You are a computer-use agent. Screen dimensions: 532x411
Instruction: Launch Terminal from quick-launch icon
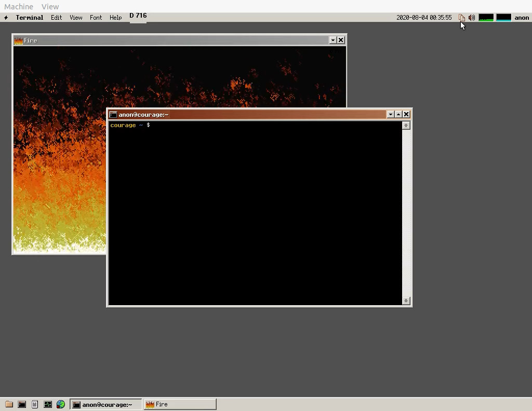(22, 404)
